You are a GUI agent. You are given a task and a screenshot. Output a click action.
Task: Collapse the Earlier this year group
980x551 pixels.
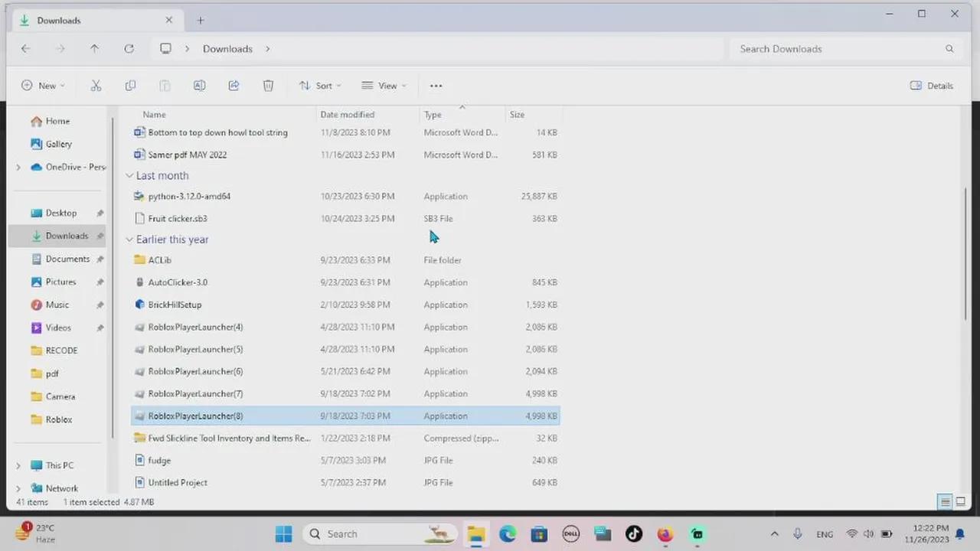(x=129, y=240)
